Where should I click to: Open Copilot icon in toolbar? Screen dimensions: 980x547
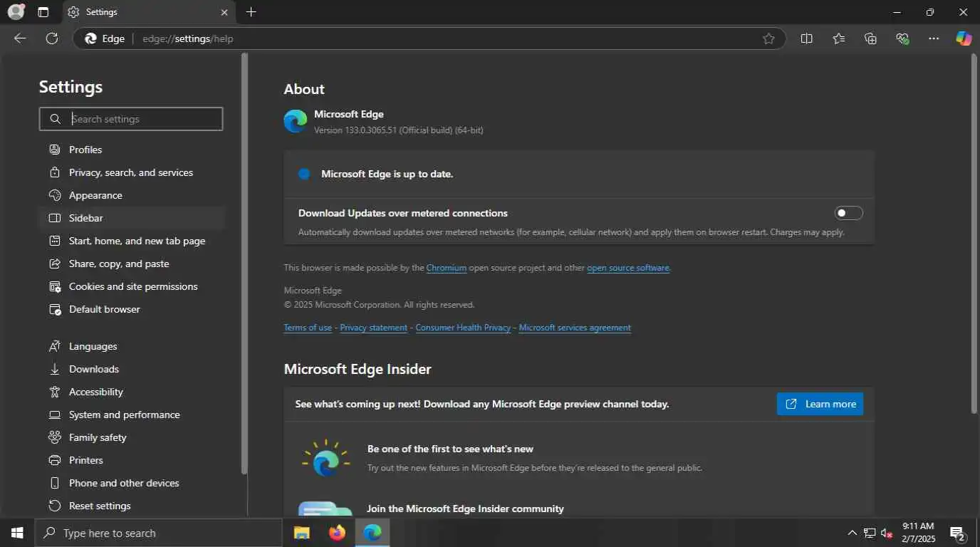(x=964, y=38)
